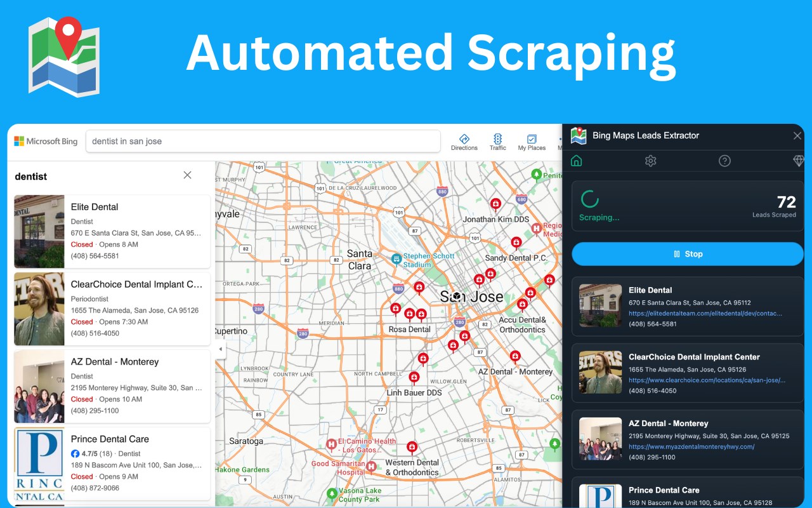This screenshot has height=508, width=812.
Task: Select the Western Dental & Orthodontics map pin
Action: (x=412, y=447)
